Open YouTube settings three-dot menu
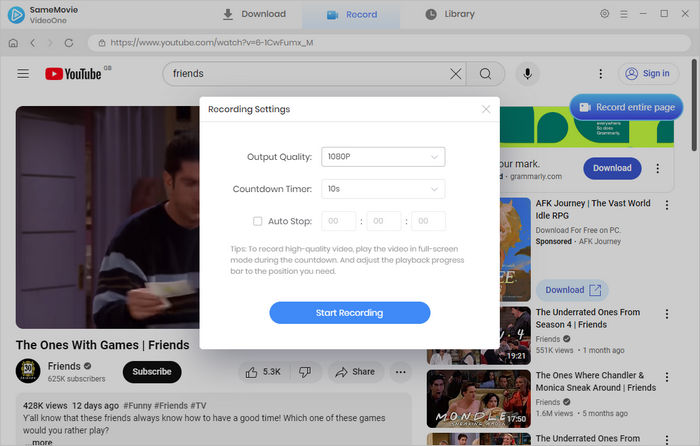The image size is (700, 446). pyautogui.click(x=600, y=74)
